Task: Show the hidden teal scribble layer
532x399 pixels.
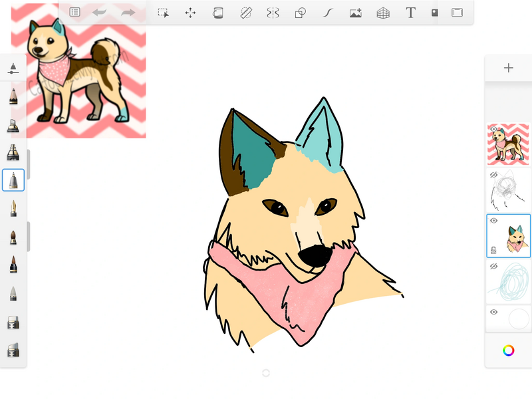Action: [494, 265]
